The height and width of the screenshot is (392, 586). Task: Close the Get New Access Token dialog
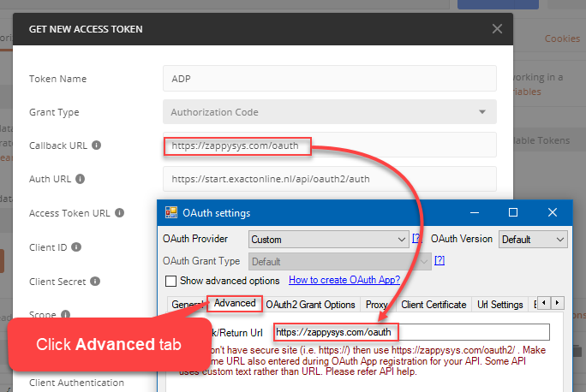tap(497, 29)
